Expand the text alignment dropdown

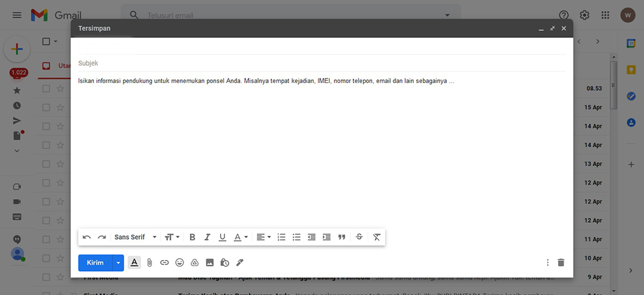coord(263,237)
